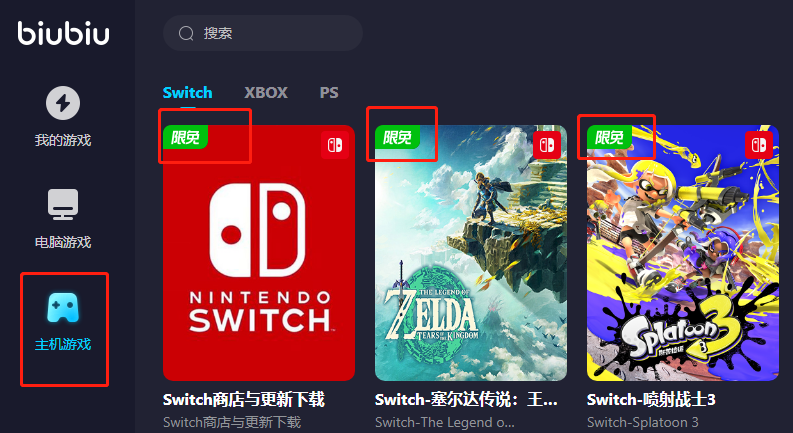This screenshot has height=433, width=793.
Task: Click 限免 tag on Zelda card
Action: [397, 137]
